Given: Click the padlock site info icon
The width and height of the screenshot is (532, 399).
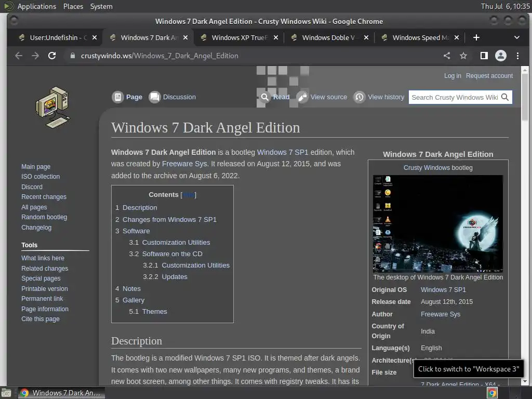Looking at the screenshot, I should tap(72, 56).
